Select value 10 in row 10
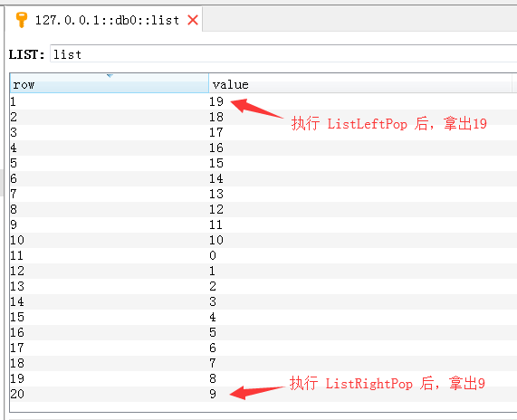Screen dimensions: 517x420 [x=216, y=240]
